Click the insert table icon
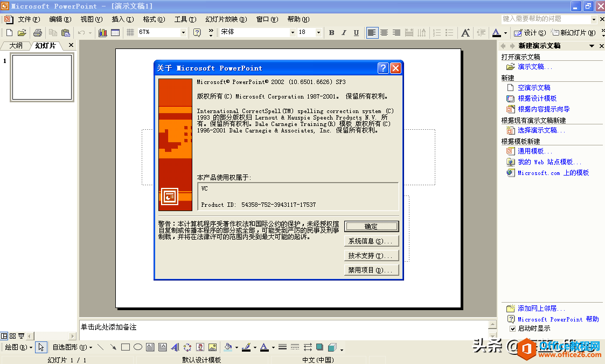 115,32
